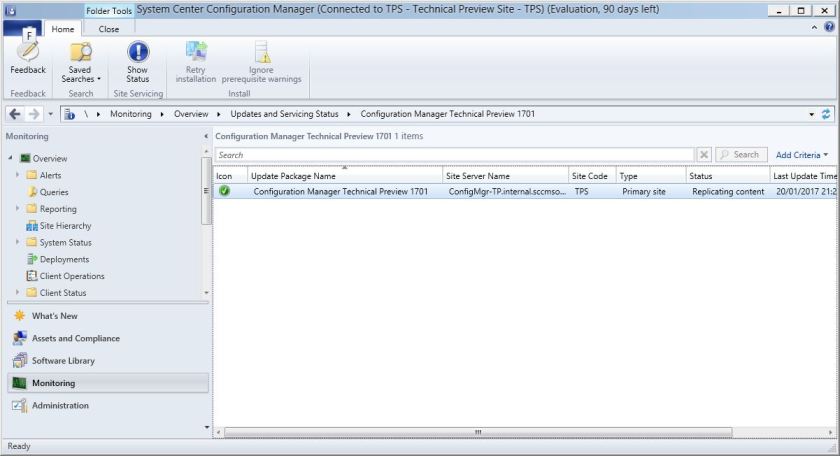Image resolution: width=840 pixels, height=456 pixels.
Task: Open the recent locations dropdown arrow
Action: [x=50, y=114]
